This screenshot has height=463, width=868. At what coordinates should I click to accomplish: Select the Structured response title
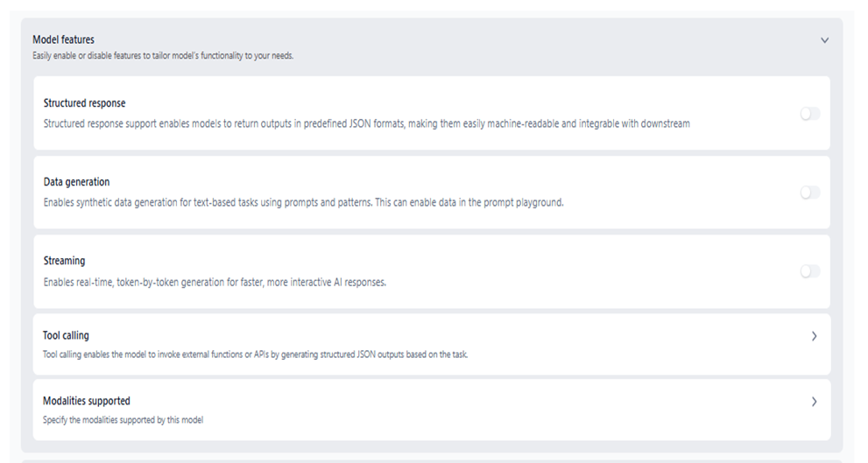pos(84,103)
